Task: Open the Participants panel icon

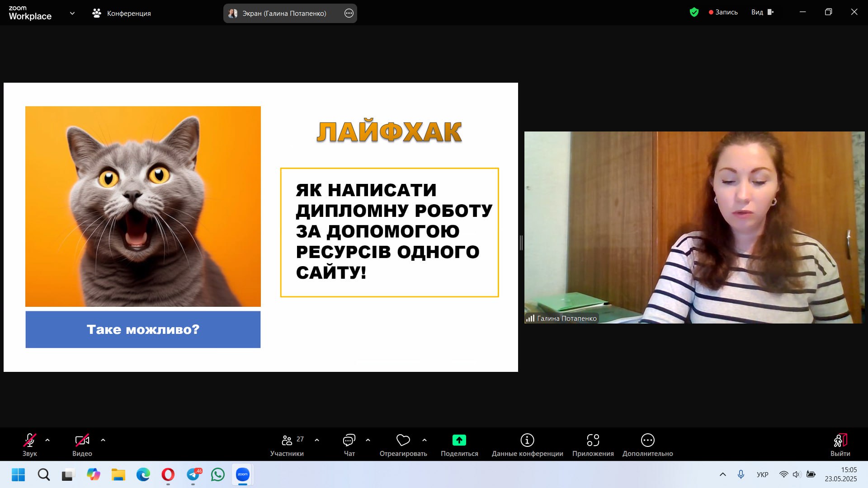Action: pos(287,441)
